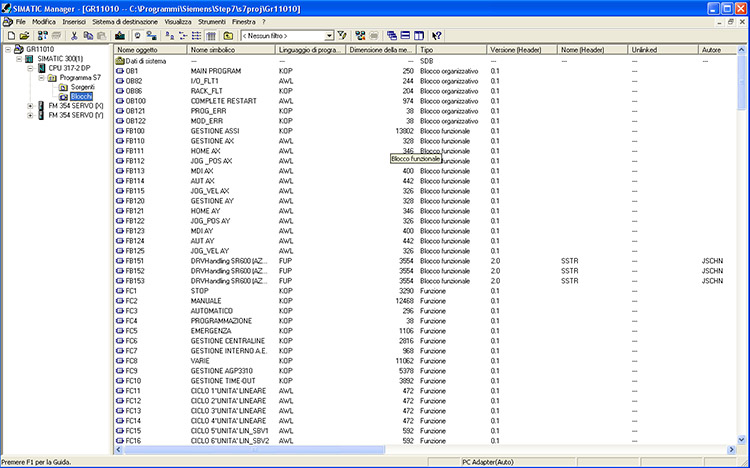This screenshot has width=750, height=468.
Task: Select the FB151 block row
Action: (425, 261)
